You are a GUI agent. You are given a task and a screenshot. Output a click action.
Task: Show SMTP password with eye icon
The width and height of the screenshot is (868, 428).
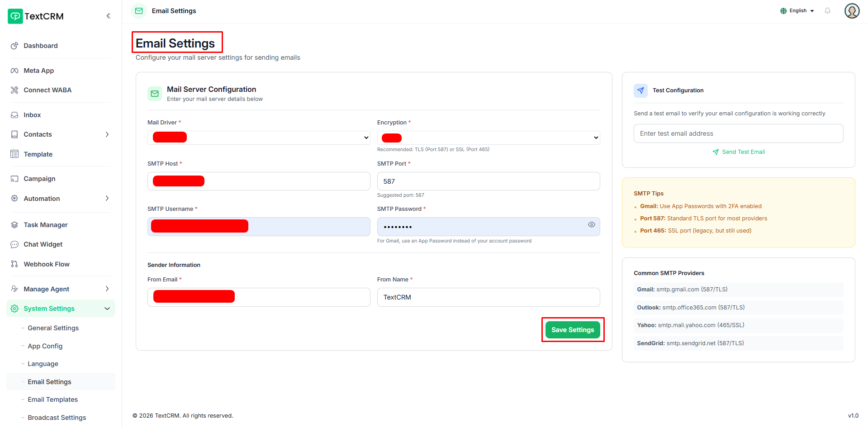[x=591, y=225]
